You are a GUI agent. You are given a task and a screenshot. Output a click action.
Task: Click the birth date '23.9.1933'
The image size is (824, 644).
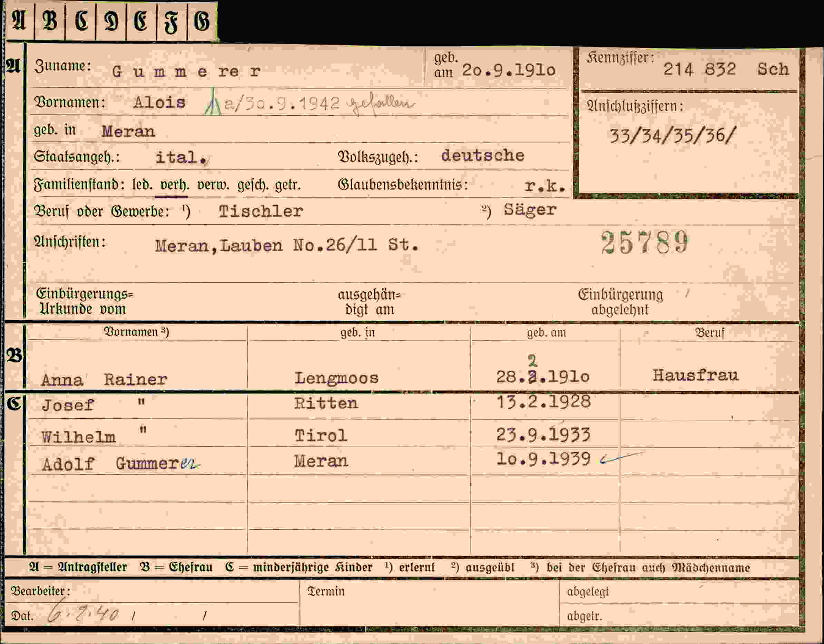(x=543, y=435)
